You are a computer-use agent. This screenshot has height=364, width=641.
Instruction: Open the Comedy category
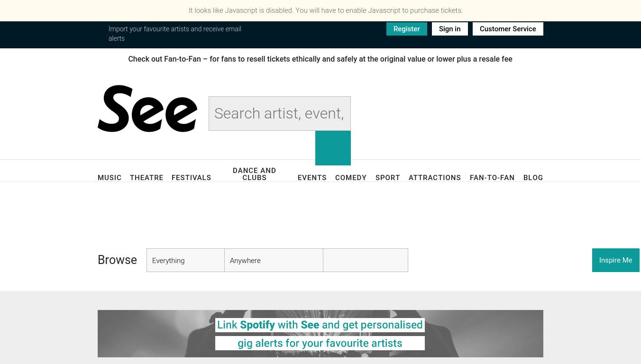[351, 178]
